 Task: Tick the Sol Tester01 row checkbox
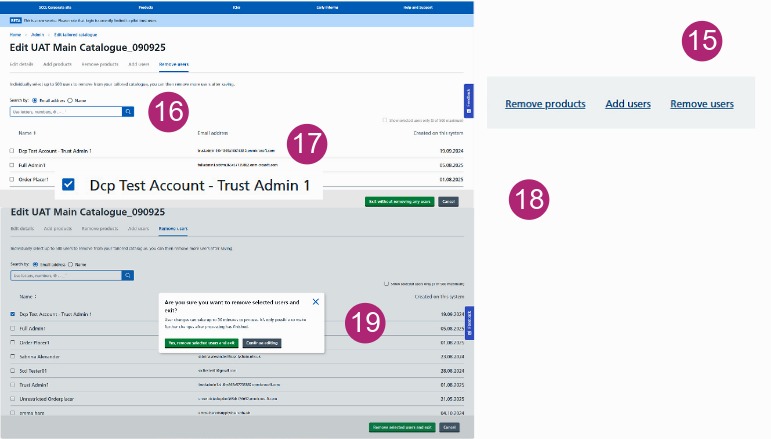pos(13,371)
